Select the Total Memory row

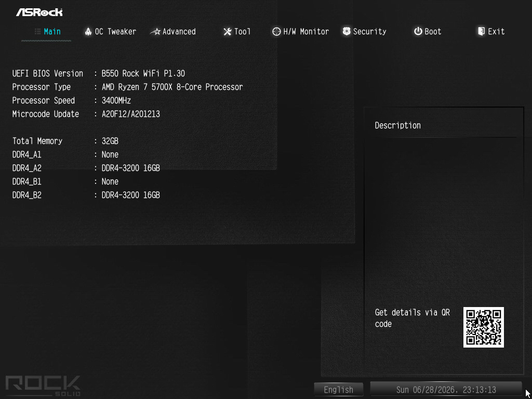(x=65, y=141)
